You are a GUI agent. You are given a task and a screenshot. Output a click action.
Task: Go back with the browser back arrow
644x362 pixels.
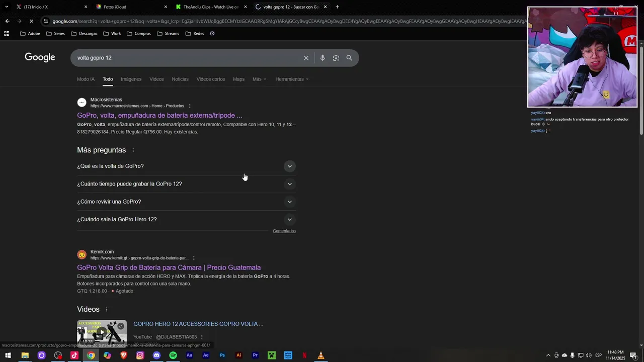click(x=7, y=21)
